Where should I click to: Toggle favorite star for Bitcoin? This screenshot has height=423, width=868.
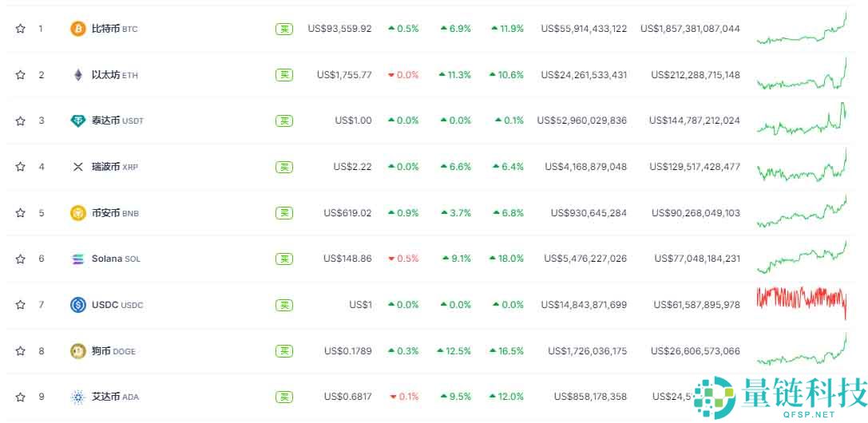click(21, 29)
